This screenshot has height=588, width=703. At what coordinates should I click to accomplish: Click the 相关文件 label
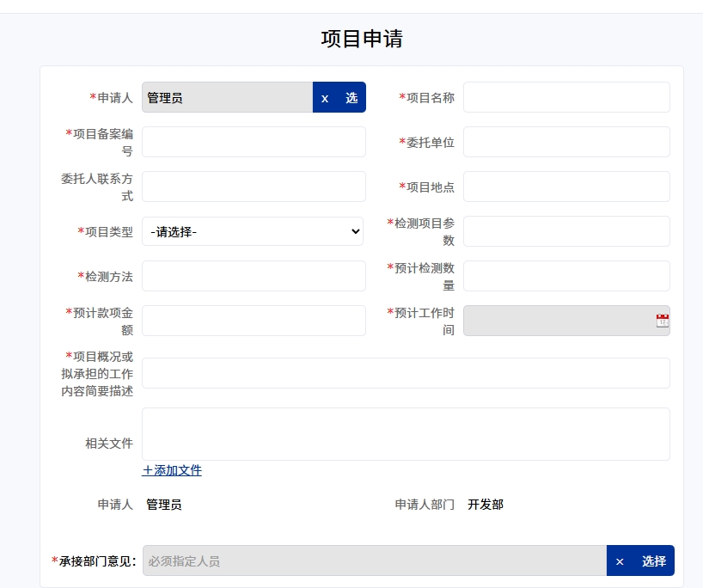pyautogui.click(x=109, y=444)
